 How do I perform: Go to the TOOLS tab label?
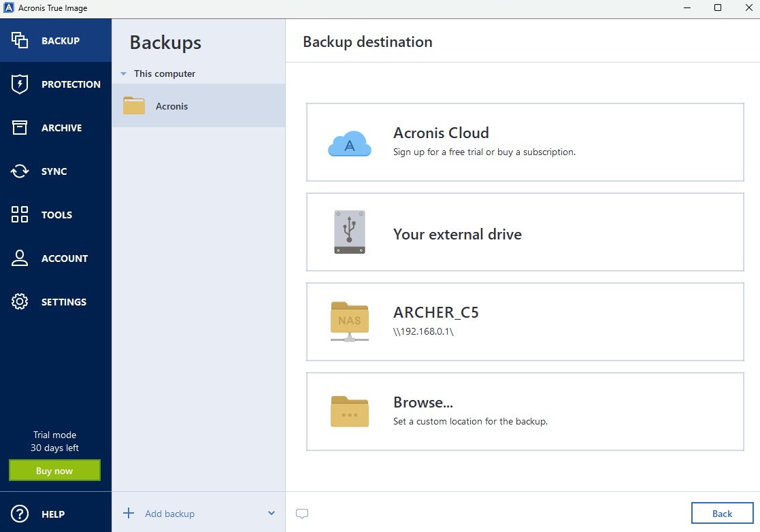click(56, 215)
